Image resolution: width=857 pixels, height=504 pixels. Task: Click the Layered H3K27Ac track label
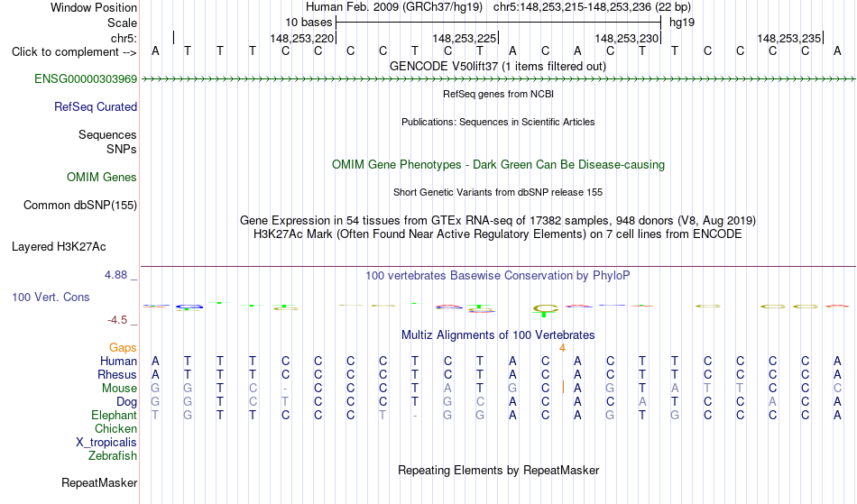coord(59,247)
